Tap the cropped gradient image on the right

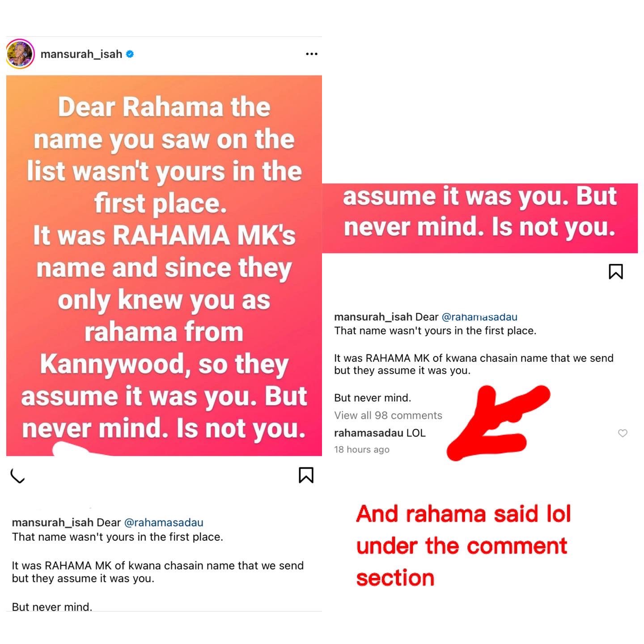[x=480, y=218]
